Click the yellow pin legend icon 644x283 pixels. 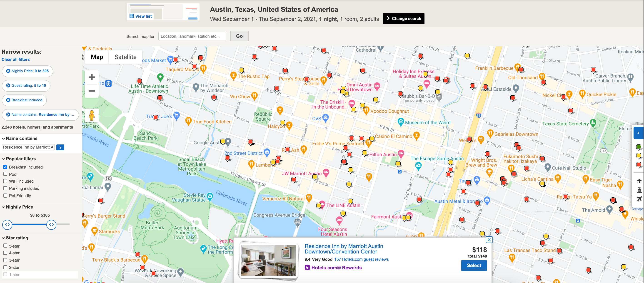click(x=639, y=156)
